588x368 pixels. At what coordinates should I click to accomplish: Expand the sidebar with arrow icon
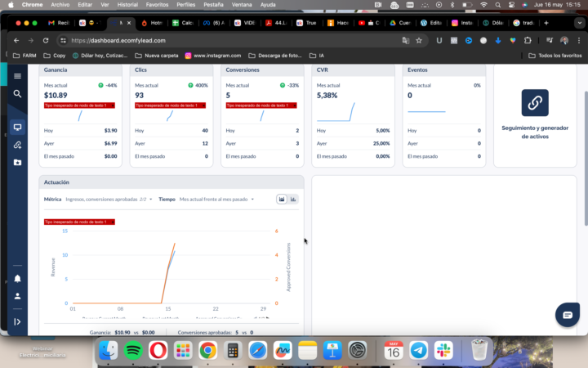point(17,322)
